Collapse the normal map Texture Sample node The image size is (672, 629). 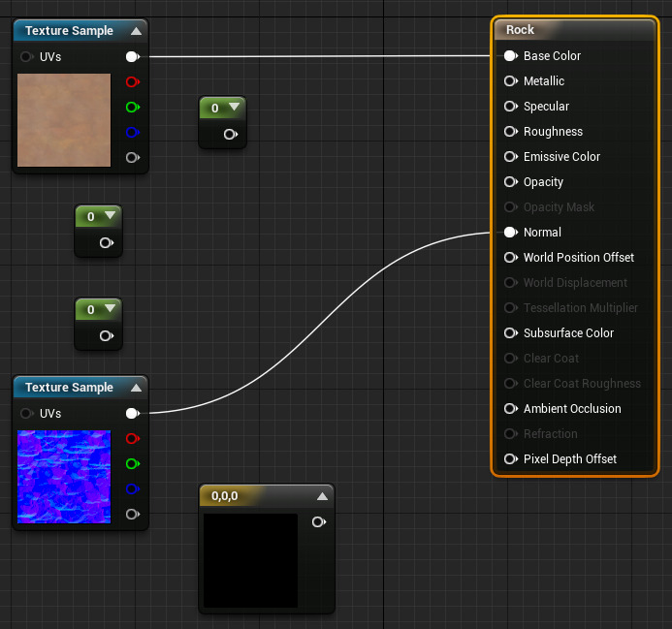point(136,388)
